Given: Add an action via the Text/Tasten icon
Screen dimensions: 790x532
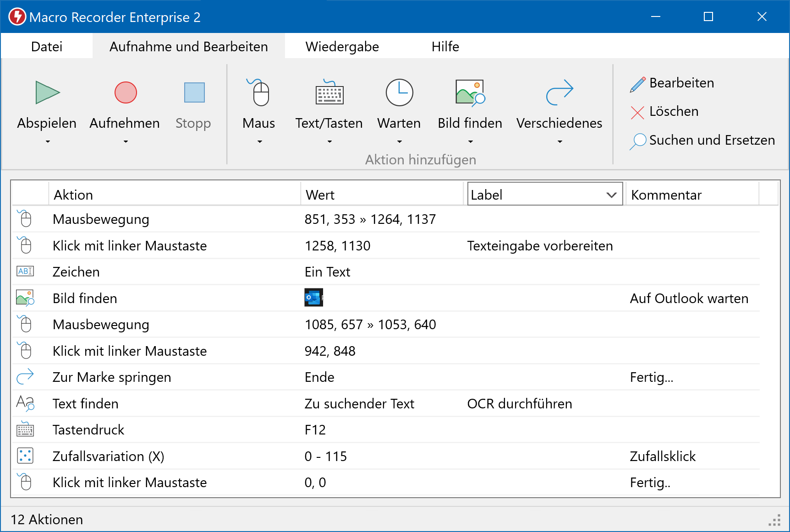Looking at the screenshot, I should [x=329, y=93].
